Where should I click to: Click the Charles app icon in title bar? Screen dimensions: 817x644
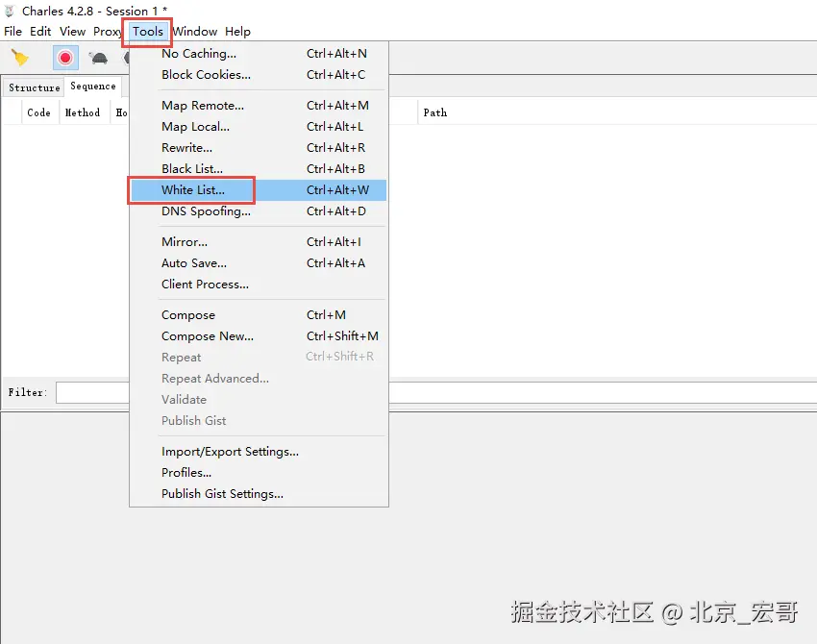tap(9, 11)
